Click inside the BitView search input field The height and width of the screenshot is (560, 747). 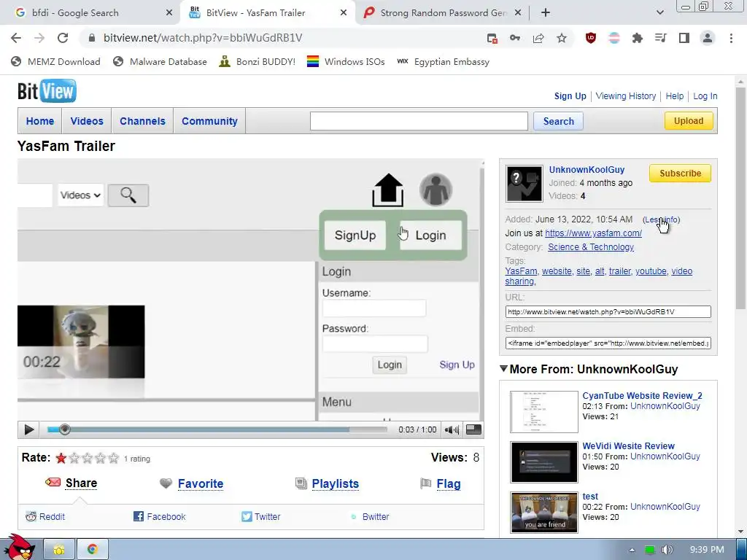pos(419,121)
